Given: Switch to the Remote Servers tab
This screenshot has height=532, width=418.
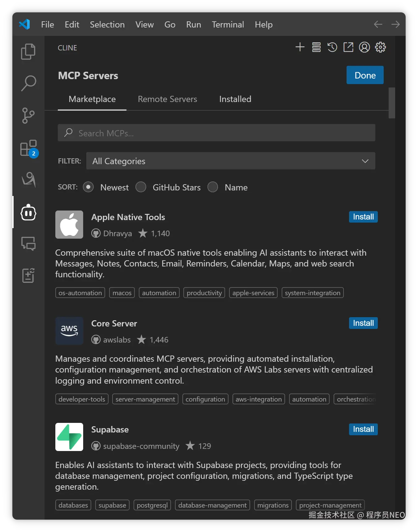Looking at the screenshot, I should (x=167, y=99).
